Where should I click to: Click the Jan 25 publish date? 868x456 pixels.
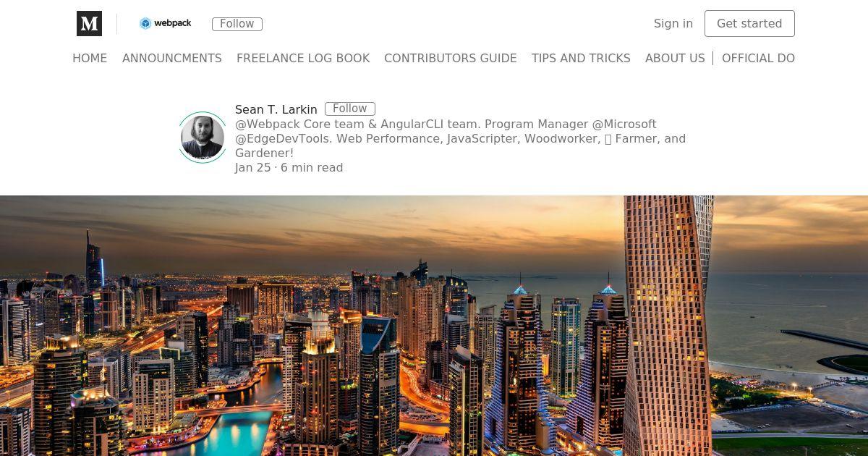pyautogui.click(x=253, y=167)
